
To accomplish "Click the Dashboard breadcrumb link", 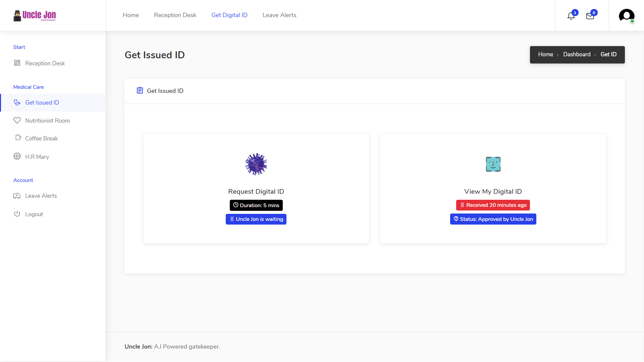I will click(577, 54).
